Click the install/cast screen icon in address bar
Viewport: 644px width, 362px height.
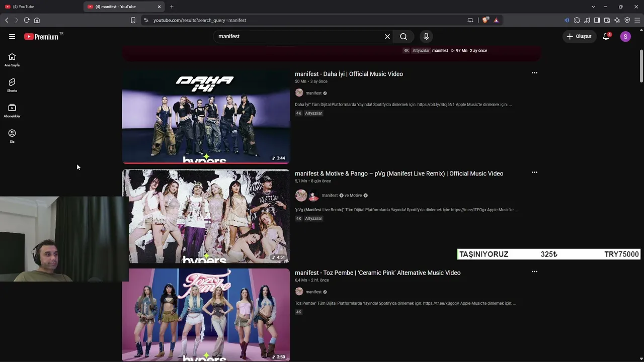470,20
